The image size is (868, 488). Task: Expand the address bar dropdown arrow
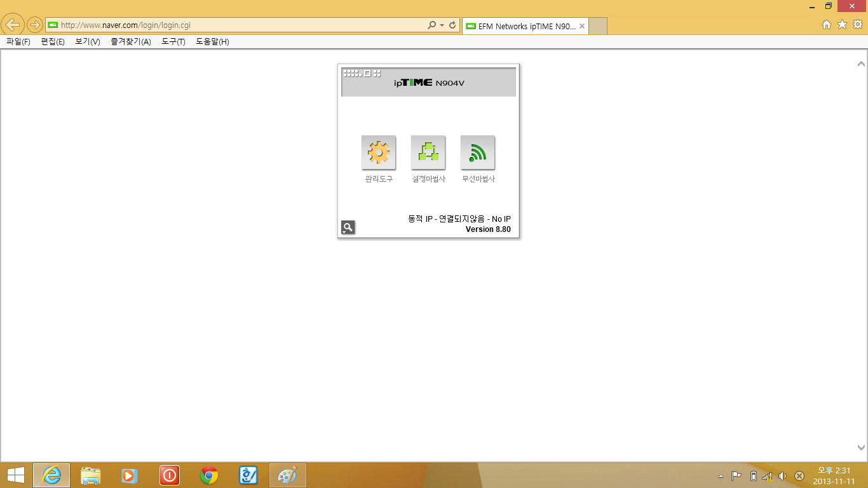(x=442, y=25)
